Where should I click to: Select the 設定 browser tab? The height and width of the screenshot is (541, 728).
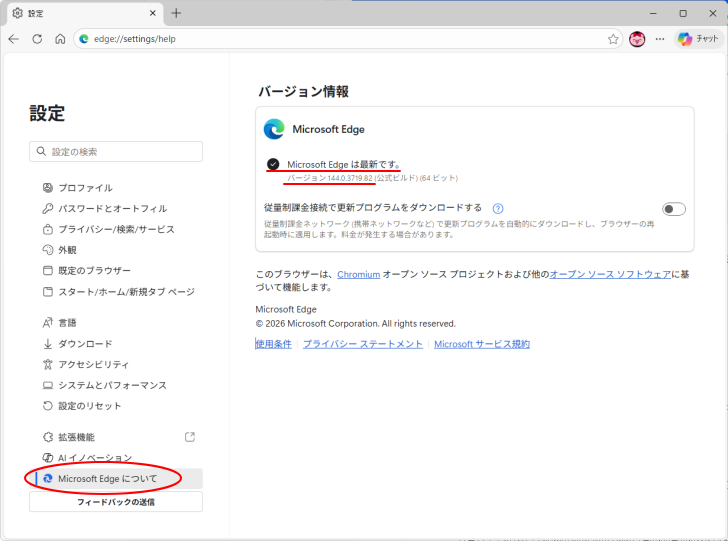[x=85, y=13]
